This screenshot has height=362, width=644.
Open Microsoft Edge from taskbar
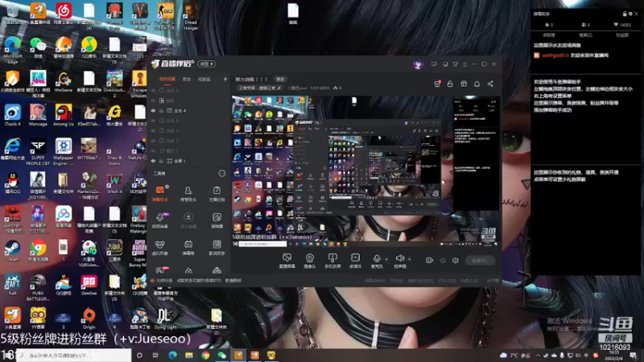(x=172, y=356)
